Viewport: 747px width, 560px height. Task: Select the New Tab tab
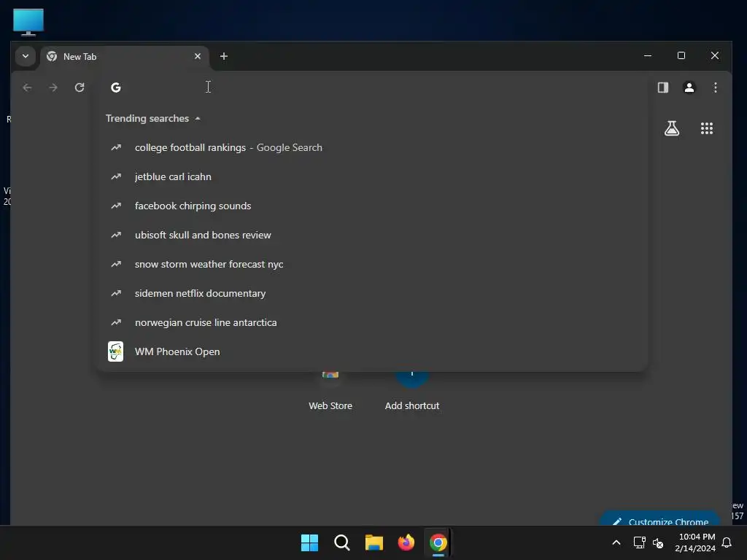[x=124, y=57]
